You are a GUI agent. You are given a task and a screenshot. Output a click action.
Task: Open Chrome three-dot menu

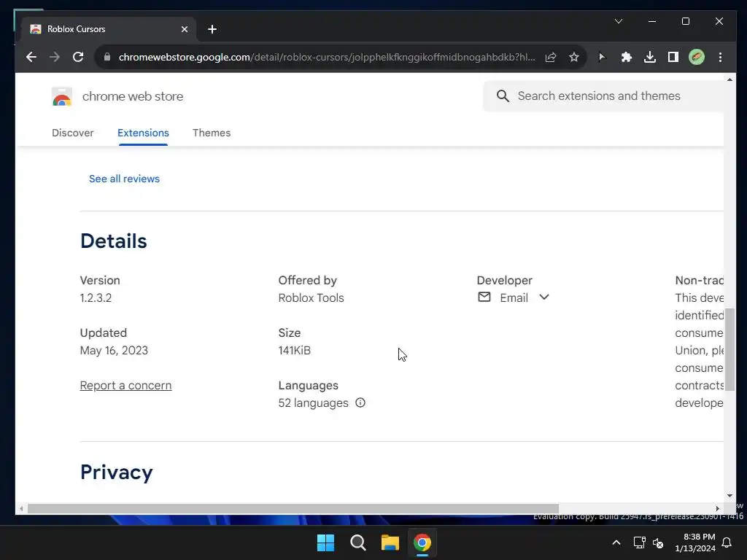pos(720,57)
